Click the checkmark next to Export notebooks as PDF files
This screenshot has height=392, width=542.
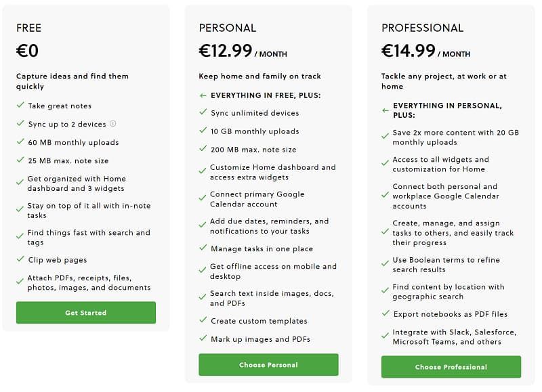[x=384, y=313]
